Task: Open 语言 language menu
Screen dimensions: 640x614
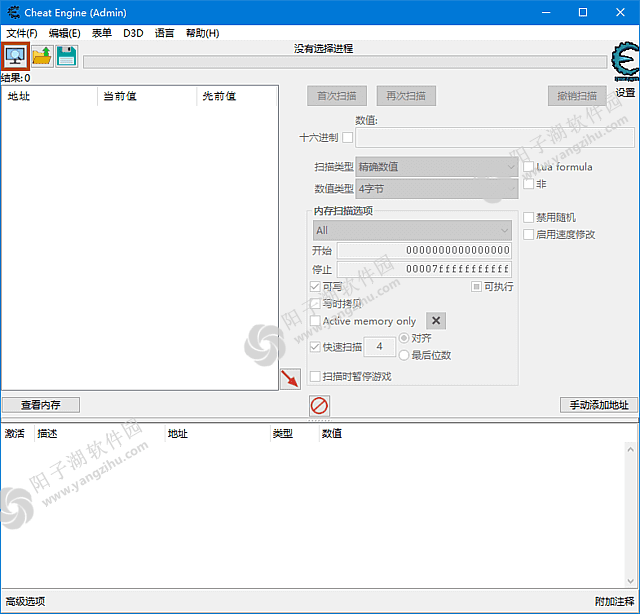Action: 164,33
